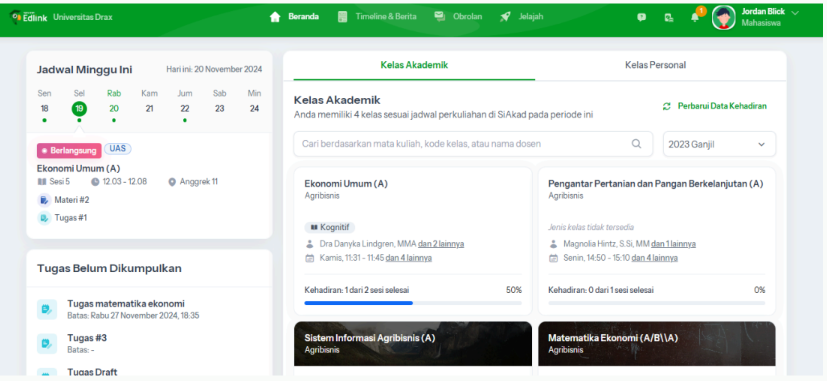The image size is (827, 381).
Task: Expand the Jordan Blick account dropdown arrow
Action: pos(795,12)
